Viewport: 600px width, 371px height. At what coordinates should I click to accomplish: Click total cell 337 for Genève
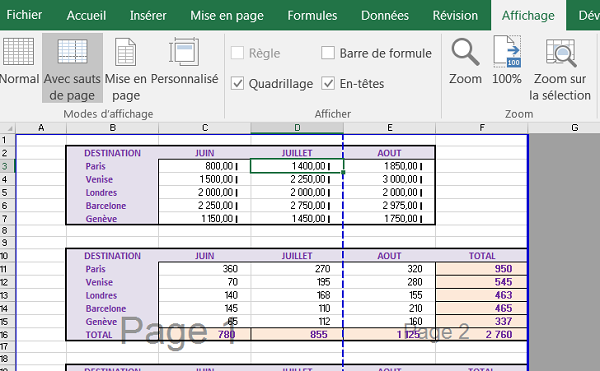coord(482,321)
